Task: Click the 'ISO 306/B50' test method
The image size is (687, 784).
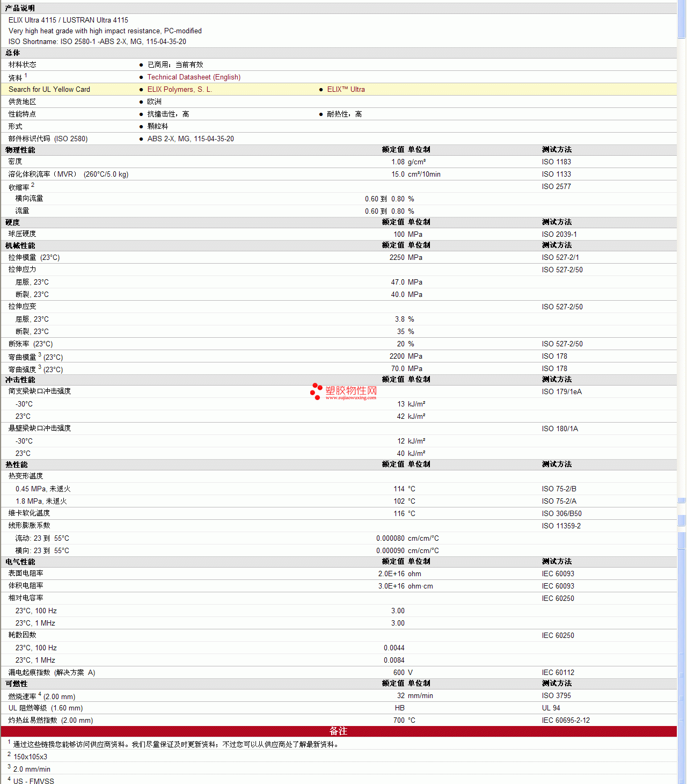Action: tap(562, 514)
